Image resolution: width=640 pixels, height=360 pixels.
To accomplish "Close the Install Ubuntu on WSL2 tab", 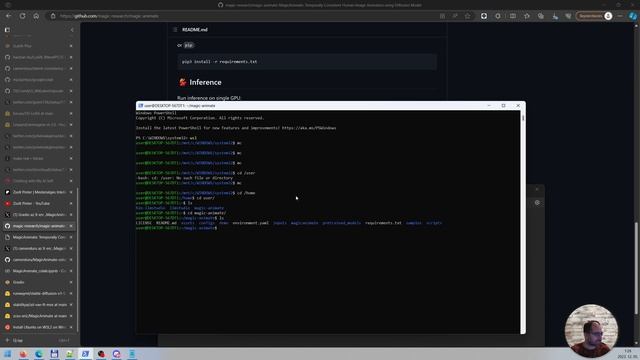I will tap(71, 327).
